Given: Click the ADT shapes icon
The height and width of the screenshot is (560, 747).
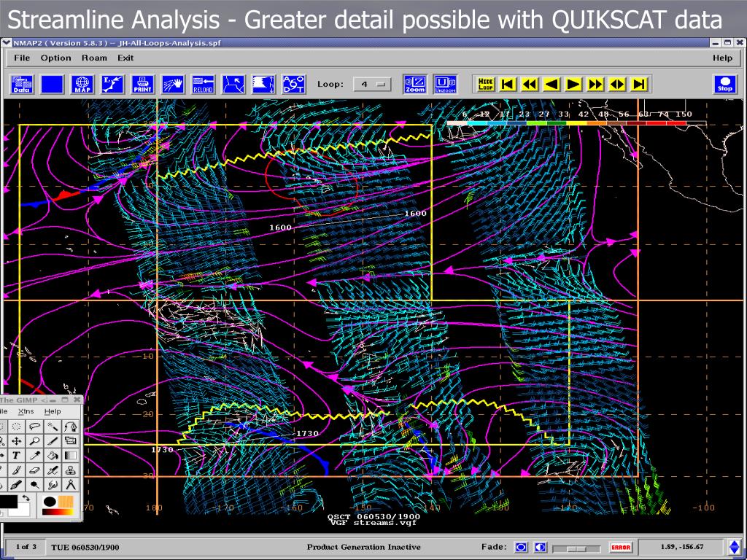Looking at the screenshot, I should click(293, 85).
